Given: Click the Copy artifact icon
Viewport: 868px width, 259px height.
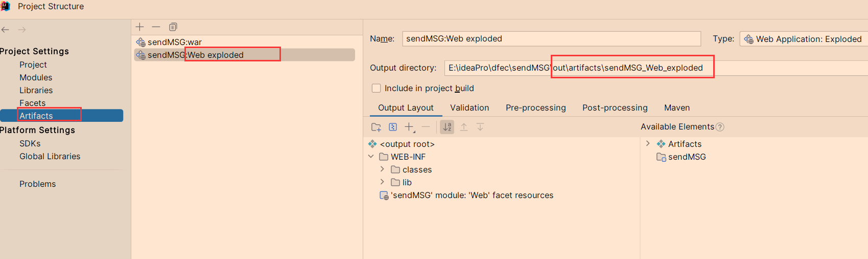Looking at the screenshot, I should click(173, 27).
